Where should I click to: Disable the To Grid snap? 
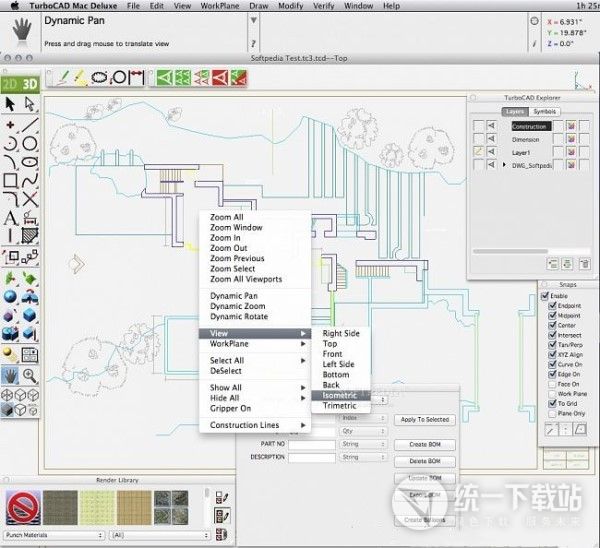(552, 403)
